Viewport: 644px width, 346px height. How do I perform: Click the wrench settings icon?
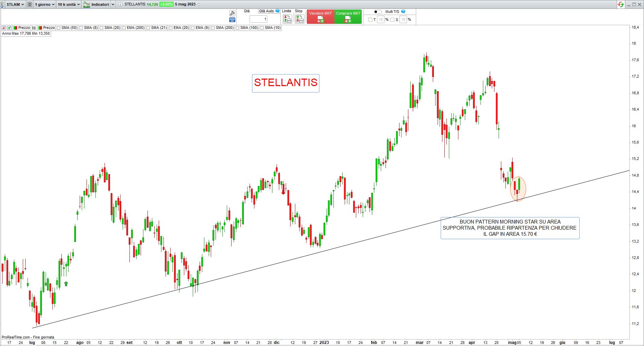tap(232, 13)
